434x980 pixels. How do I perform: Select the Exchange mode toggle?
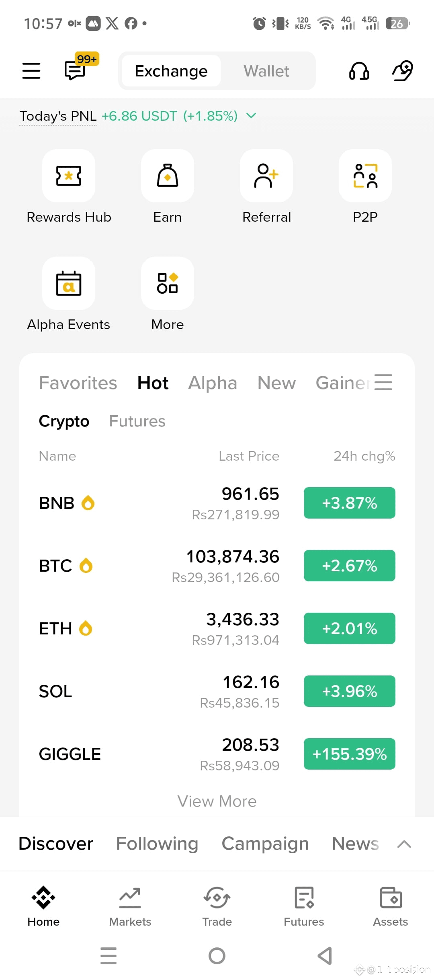click(x=171, y=71)
